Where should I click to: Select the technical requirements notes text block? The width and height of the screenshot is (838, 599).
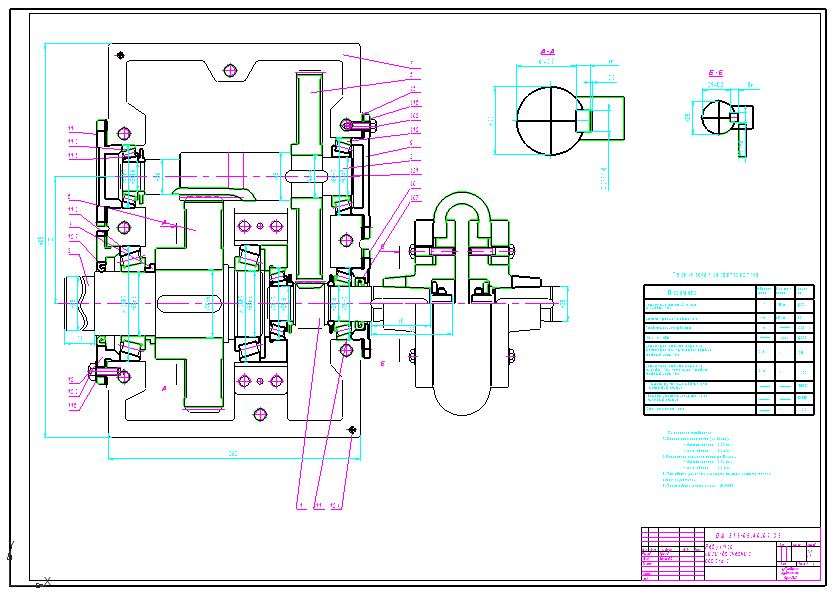tap(716, 459)
